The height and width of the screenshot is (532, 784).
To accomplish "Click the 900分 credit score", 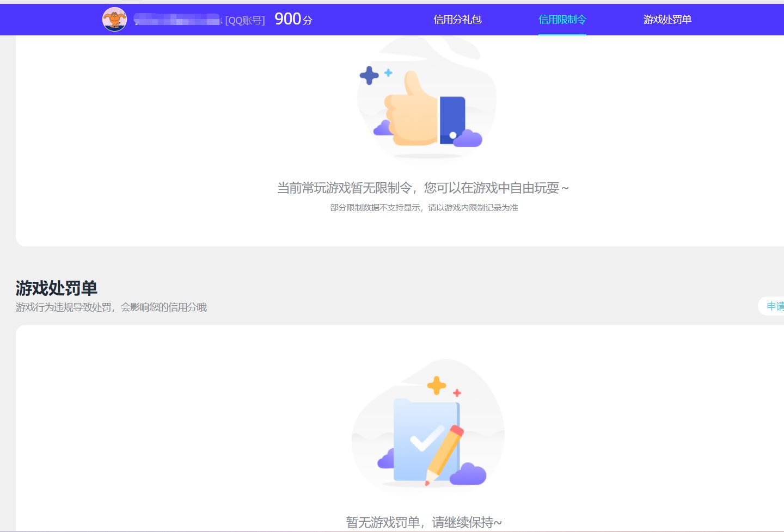I will pos(293,20).
